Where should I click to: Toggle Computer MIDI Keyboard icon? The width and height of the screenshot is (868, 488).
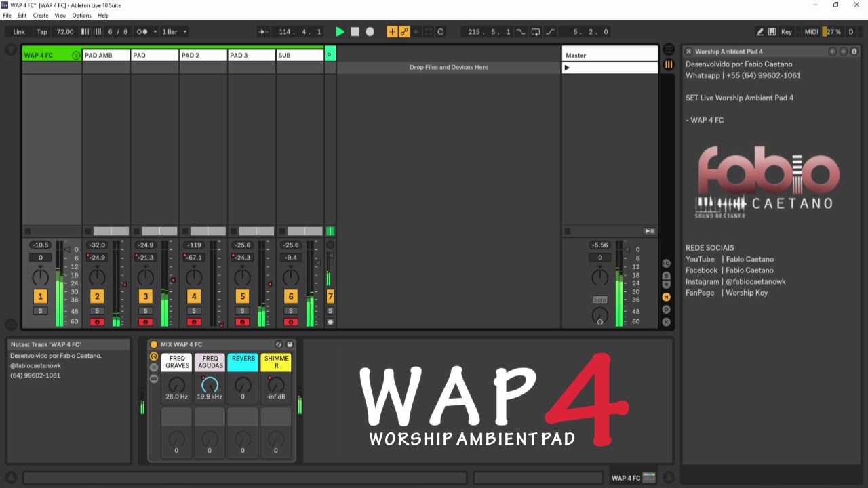point(772,32)
